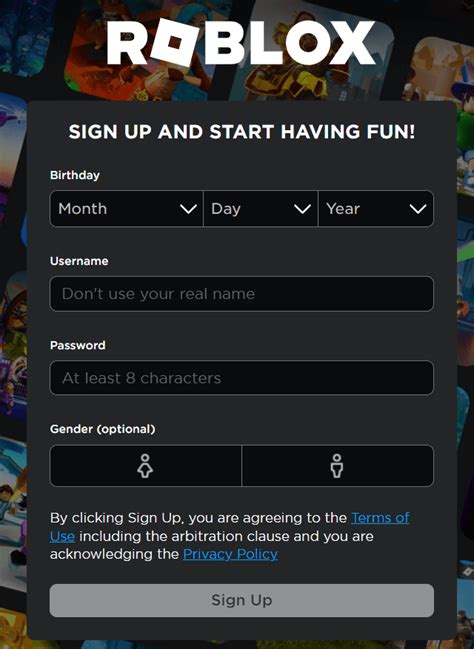This screenshot has height=649, width=474.
Task: Select the male gender icon
Action: tap(337, 466)
